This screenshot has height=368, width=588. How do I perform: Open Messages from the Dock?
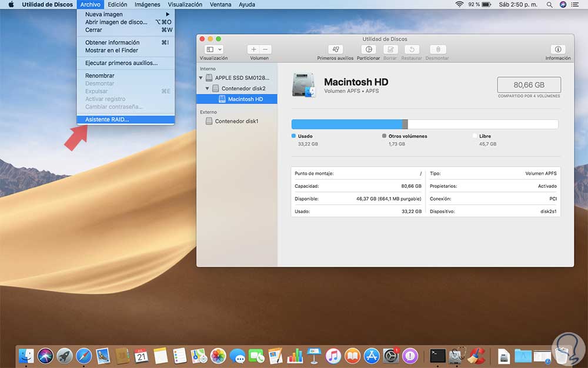[x=238, y=356]
